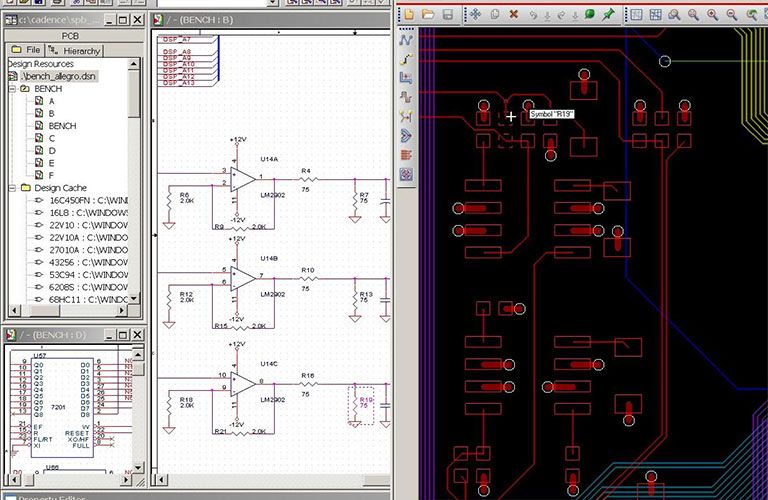This screenshot has height=500, width=768.
Task: Click the Zoom out magnifier icon
Action: coord(732,14)
